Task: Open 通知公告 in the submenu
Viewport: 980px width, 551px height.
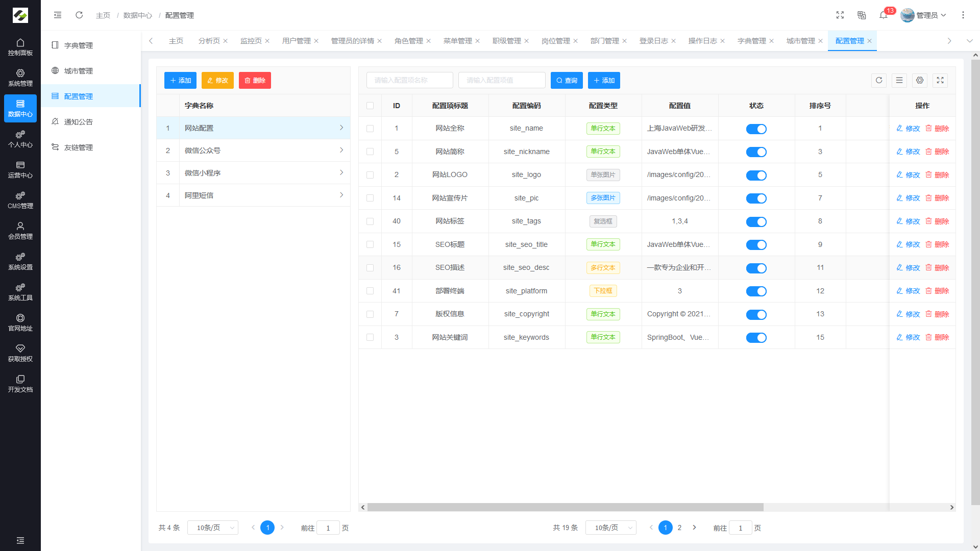Action: click(x=78, y=122)
